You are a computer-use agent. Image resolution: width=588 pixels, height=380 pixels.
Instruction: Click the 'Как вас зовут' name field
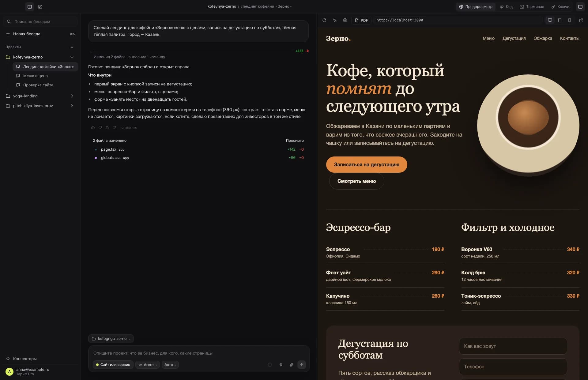click(x=513, y=346)
